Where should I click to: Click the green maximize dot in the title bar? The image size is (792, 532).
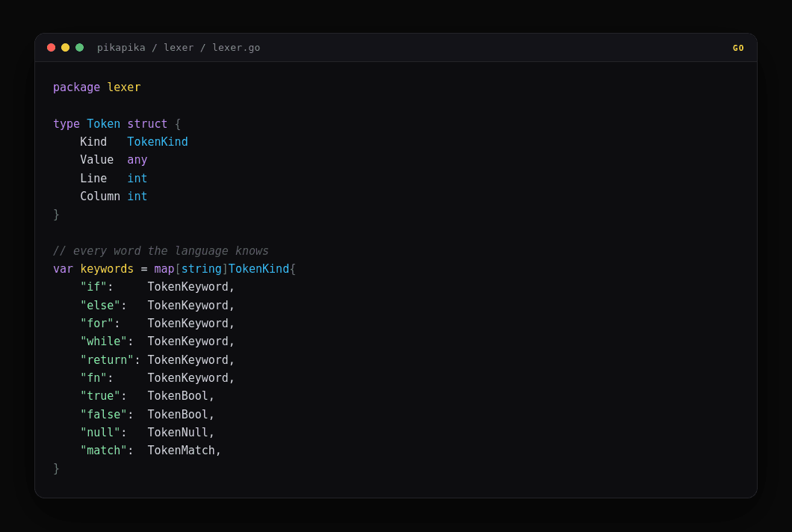point(79,48)
